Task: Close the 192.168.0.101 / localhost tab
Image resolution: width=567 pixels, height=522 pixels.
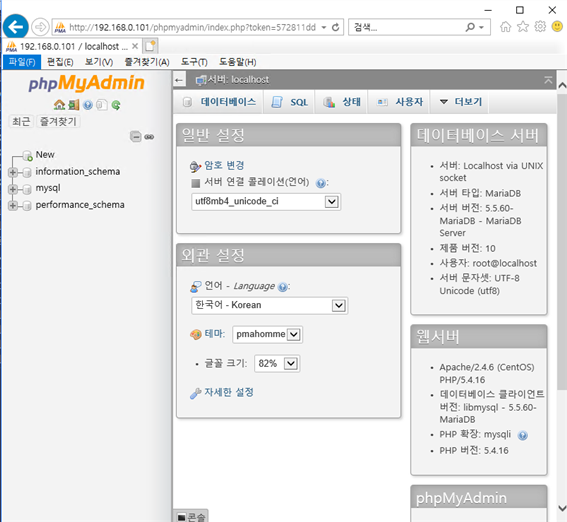Action: tap(135, 46)
